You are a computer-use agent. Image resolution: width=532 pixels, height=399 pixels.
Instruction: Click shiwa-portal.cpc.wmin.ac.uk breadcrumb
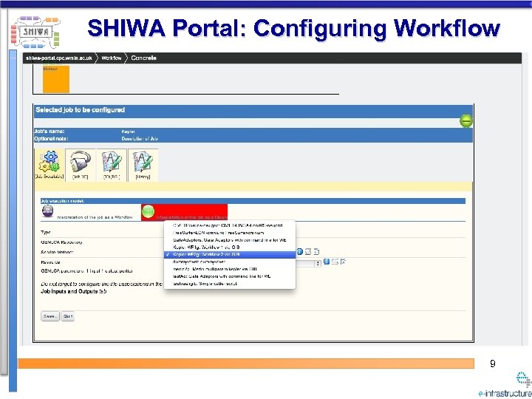click(59, 58)
